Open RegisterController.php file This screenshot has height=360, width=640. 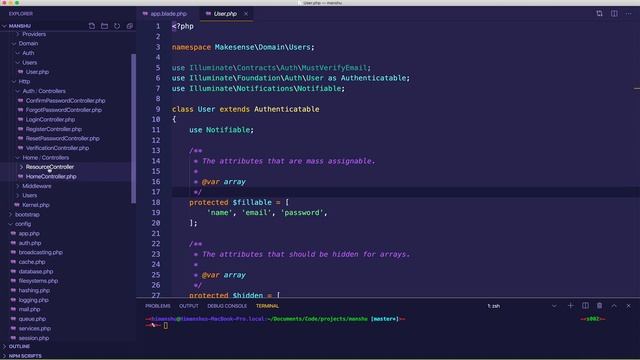point(53,129)
